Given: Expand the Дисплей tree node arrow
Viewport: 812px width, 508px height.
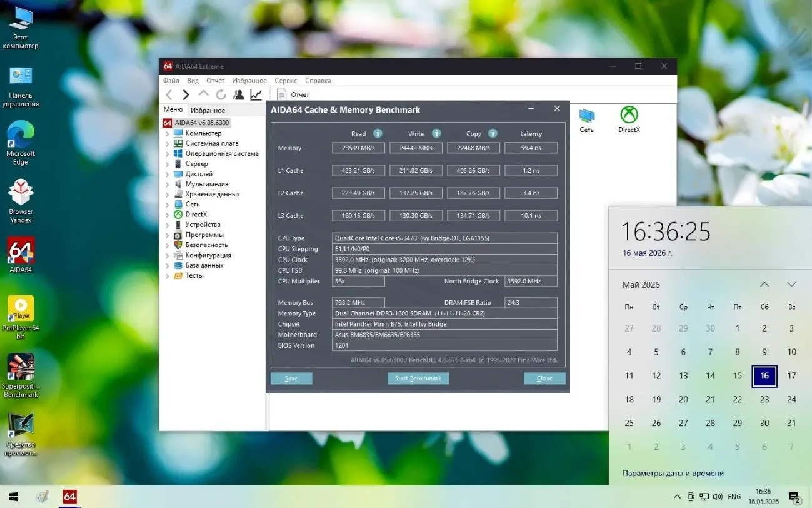Looking at the screenshot, I should pyautogui.click(x=167, y=174).
